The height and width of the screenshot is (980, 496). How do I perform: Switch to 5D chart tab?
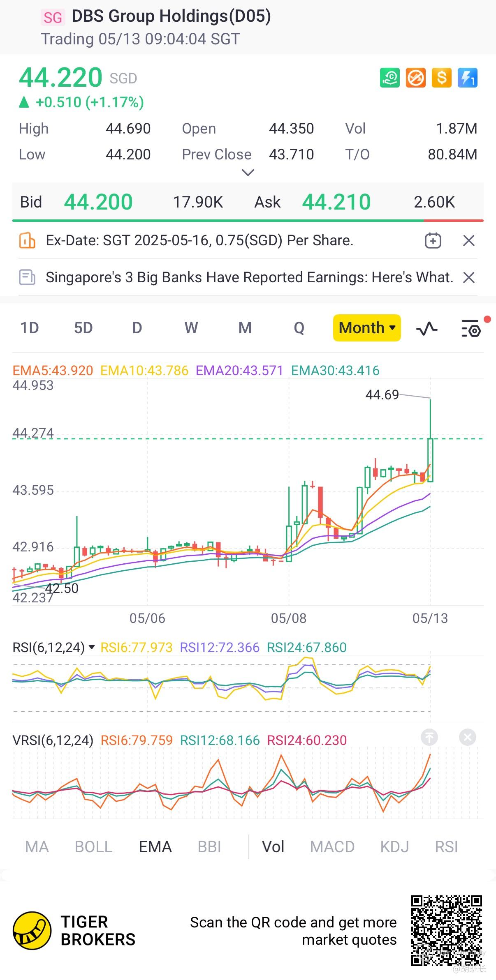[83, 328]
